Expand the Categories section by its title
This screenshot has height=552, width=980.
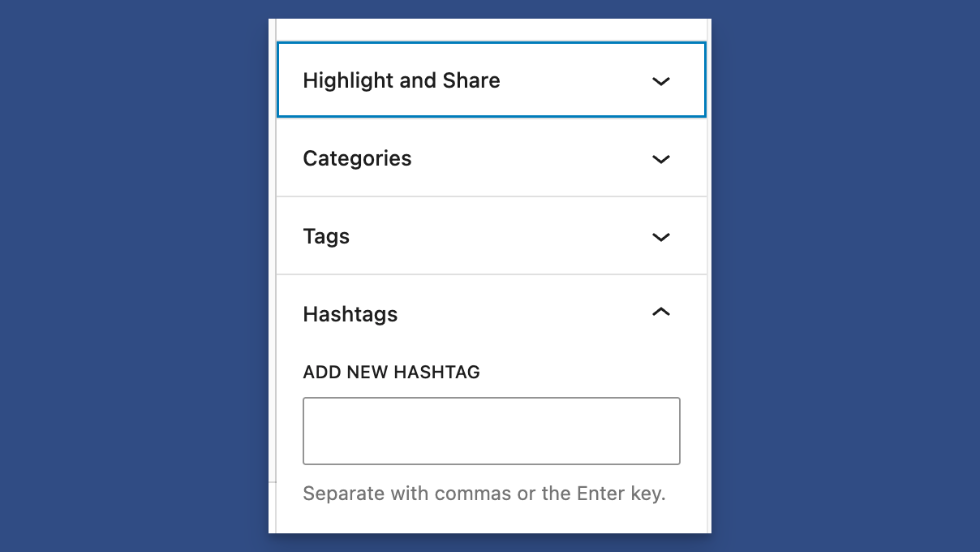[357, 158]
